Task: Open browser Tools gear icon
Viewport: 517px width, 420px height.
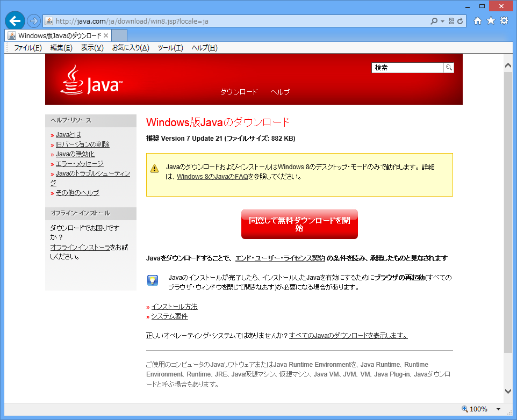Action: pyautogui.click(x=504, y=21)
